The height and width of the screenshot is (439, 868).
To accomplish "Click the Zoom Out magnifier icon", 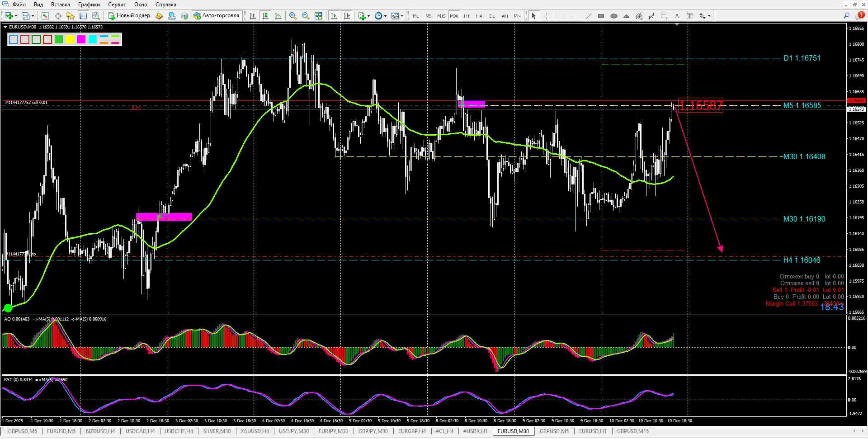I will pyautogui.click(x=306, y=16).
